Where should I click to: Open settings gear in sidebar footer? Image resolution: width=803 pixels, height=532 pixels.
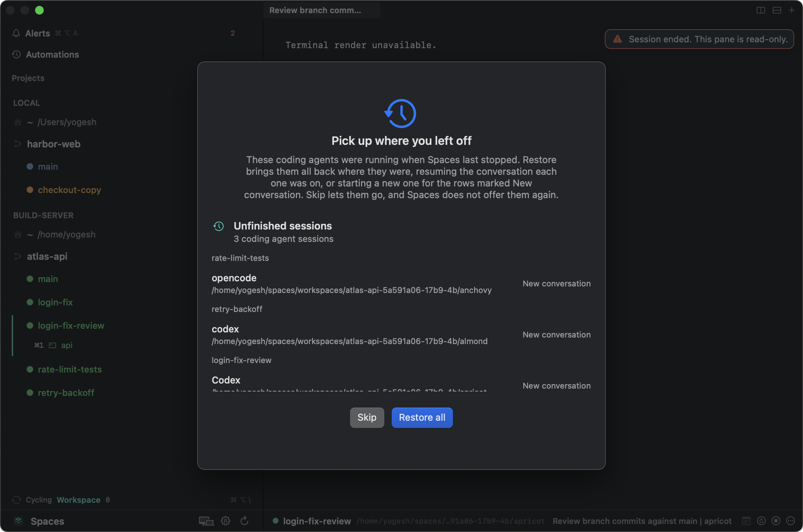226,521
